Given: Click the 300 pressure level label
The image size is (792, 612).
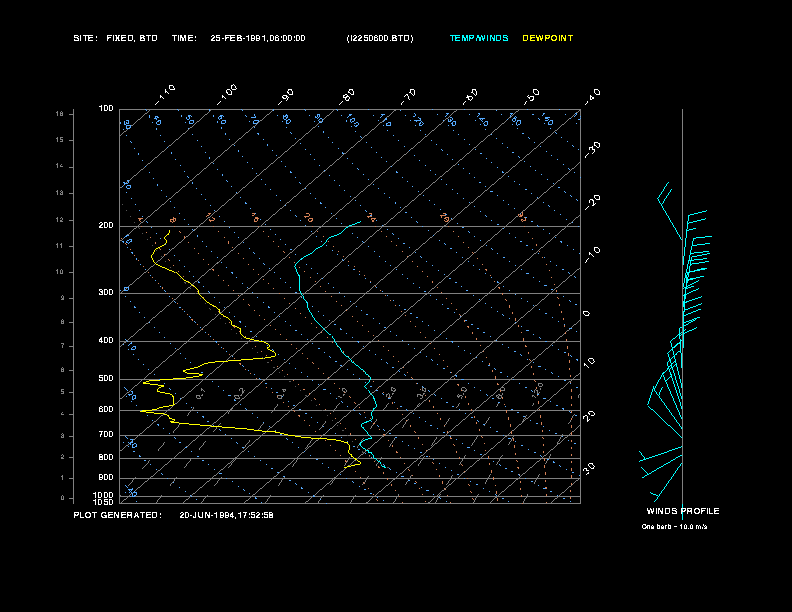Looking at the screenshot, I should 106,292.
